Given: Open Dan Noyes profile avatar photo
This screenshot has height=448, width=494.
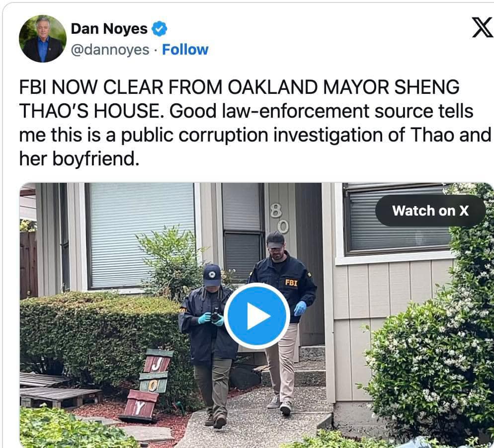Looking at the screenshot, I should coord(43,38).
